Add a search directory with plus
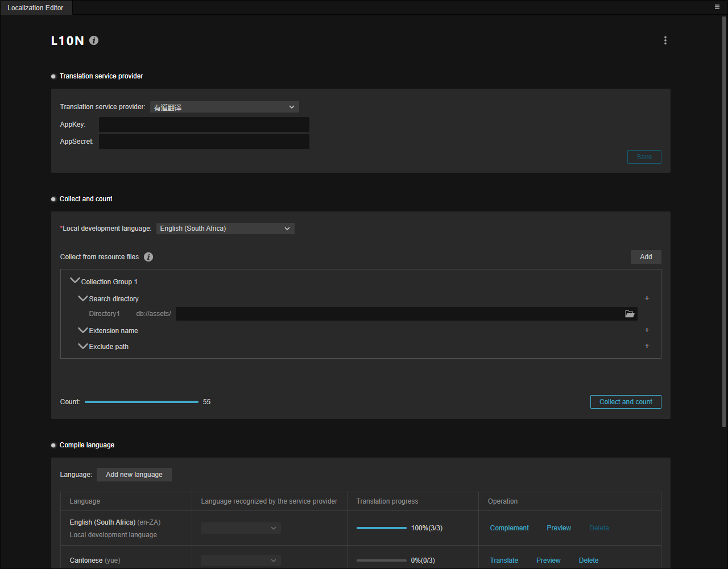728x569 pixels. [x=647, y=298]
